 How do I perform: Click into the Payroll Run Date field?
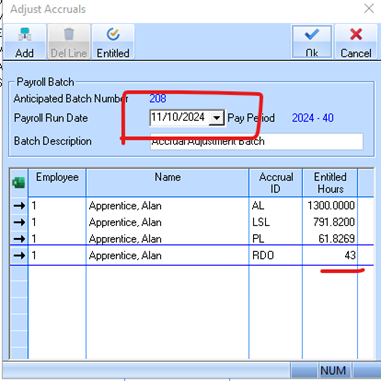tap(178, 118)
